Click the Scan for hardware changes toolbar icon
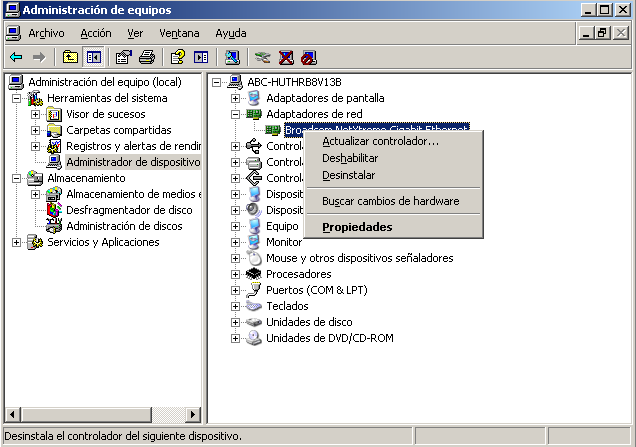This screenshot has height=447, width=636. tap(232, 57)
